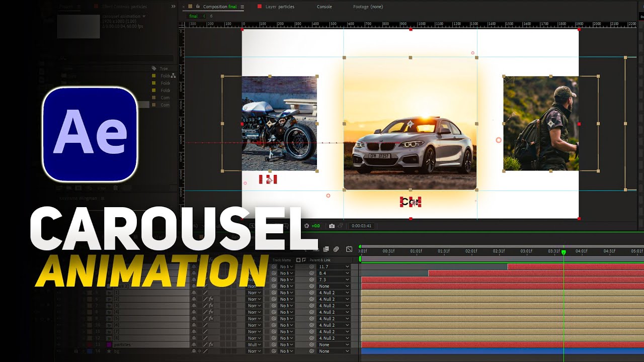
Task: Toggle the fx switch on the [2] layer
Action: click(x=211, y=299)
